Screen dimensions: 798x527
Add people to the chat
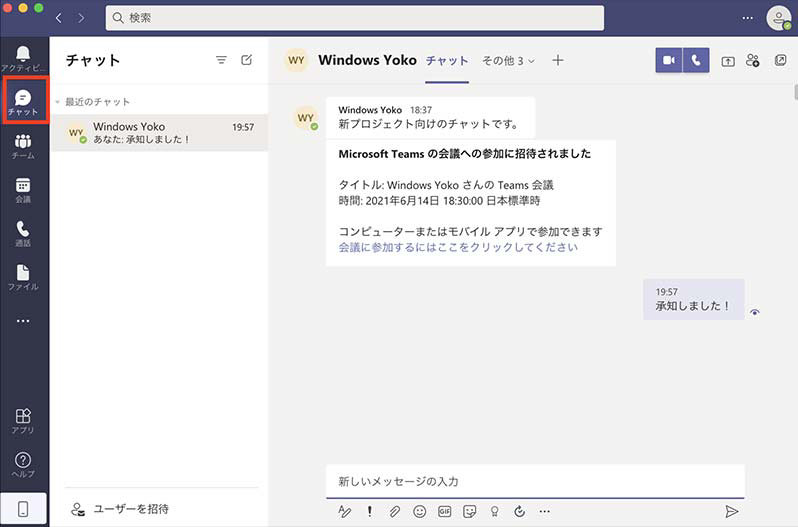coord(753,61)
